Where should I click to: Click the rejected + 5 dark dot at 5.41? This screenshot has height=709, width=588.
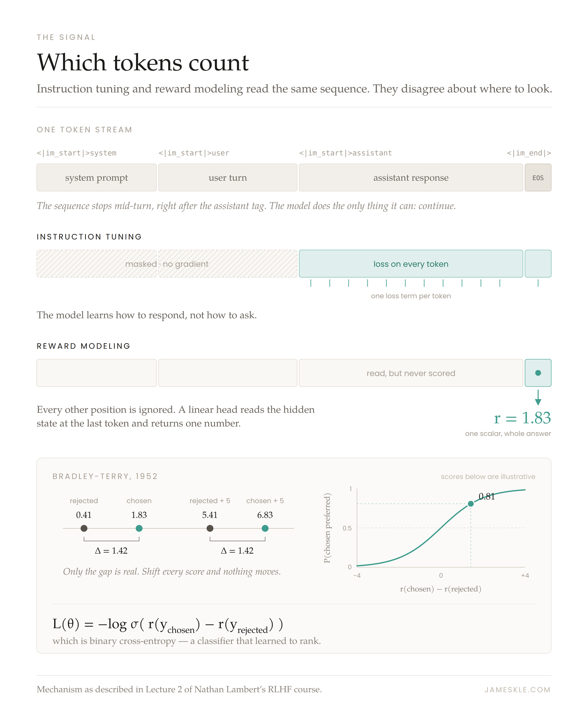tap(210, 528)
